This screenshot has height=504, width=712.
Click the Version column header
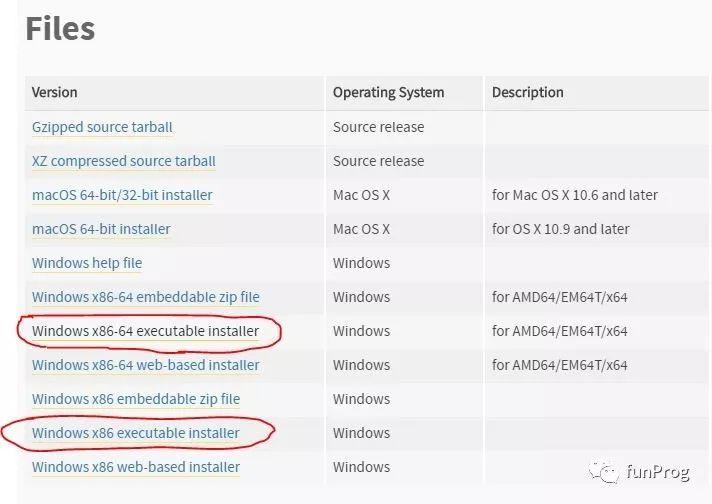(x=54, y=93)
